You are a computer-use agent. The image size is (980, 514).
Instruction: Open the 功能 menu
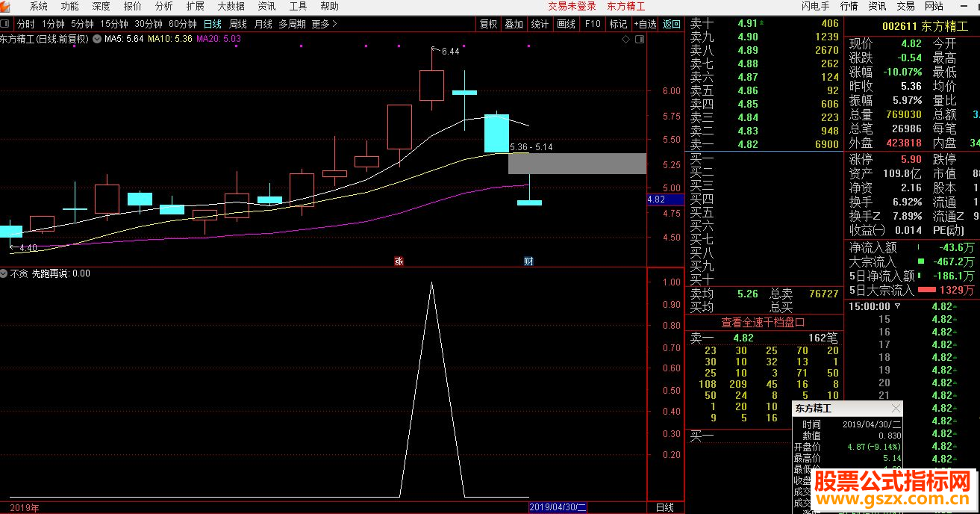click(69, 6)
